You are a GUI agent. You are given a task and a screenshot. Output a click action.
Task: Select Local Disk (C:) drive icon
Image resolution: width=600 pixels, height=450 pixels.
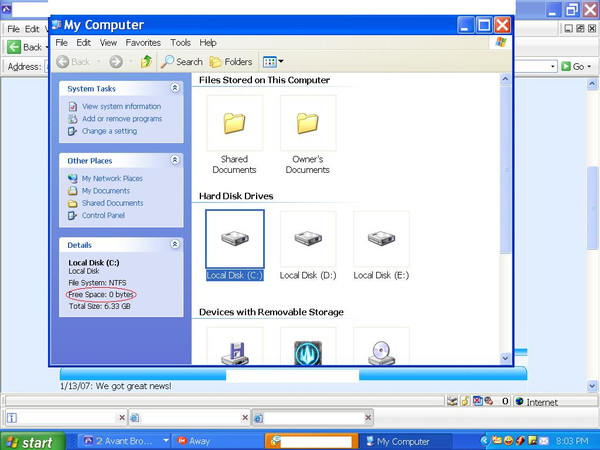coord(235,239)
